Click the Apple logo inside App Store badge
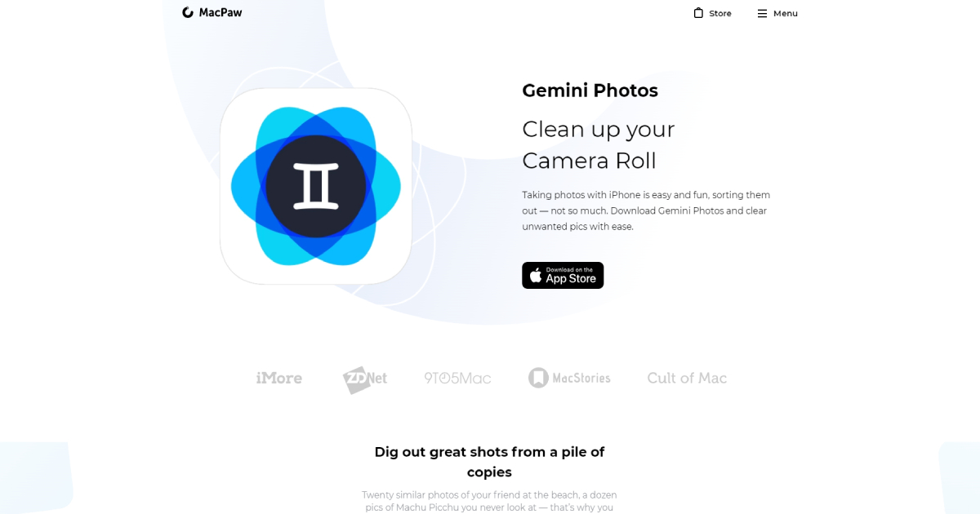This screenshot has width=980, height=514. [x=536, y=275]
